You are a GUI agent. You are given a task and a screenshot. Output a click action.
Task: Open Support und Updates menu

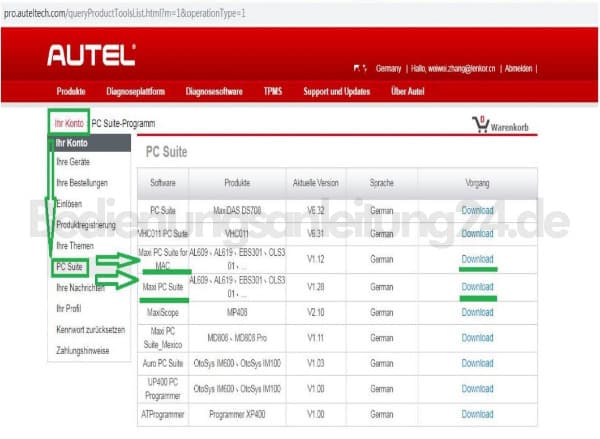coord(337,91)
